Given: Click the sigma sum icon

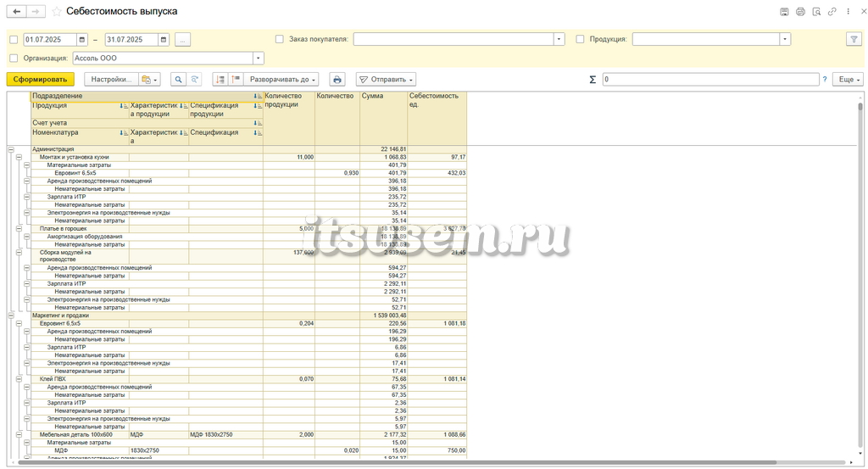Looking at the screenshot, I should click(x=593, y=80).
